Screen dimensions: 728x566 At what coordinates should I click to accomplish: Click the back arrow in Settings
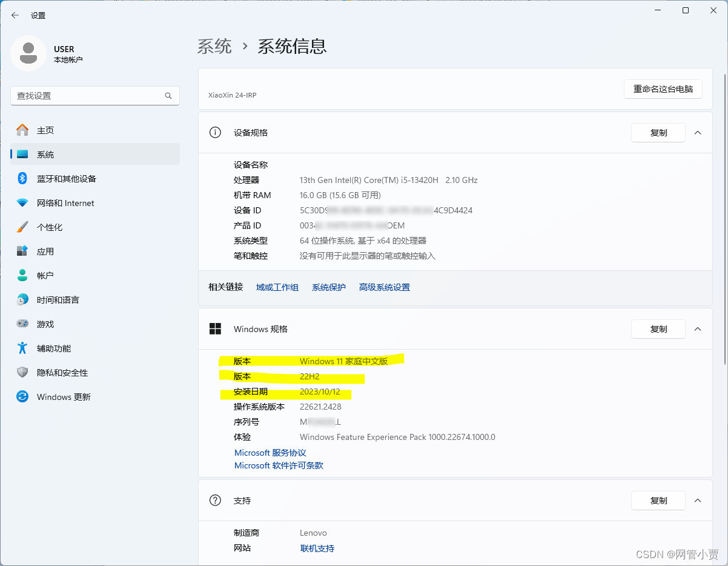pyautogui.click(x=15, y=15)
